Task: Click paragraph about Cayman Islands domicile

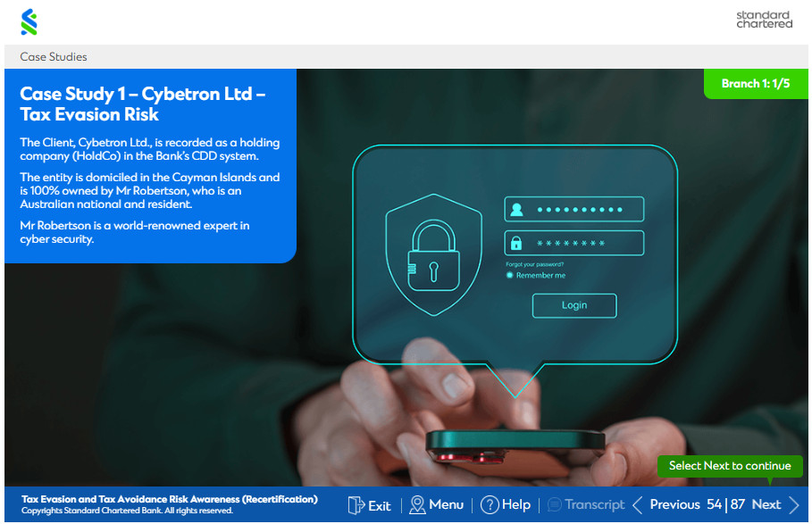Action: pos(150,190)
